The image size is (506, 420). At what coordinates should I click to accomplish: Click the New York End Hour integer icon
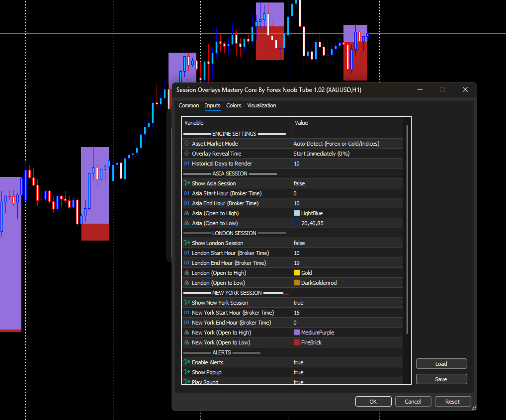(x=186, y=323)
